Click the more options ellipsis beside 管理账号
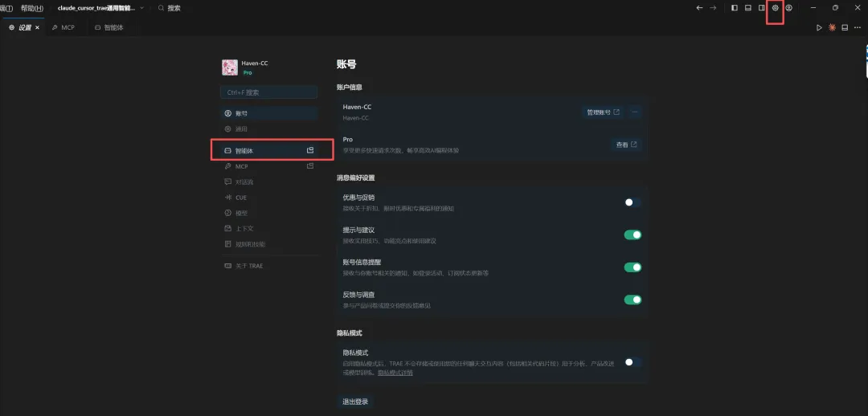Image resolution: width=868 pixels, height=416 pixels. (x=635, y=112)
